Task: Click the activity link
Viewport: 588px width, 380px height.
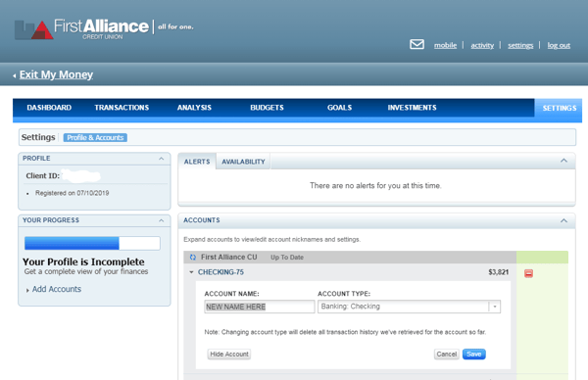Action: (482, 45)
